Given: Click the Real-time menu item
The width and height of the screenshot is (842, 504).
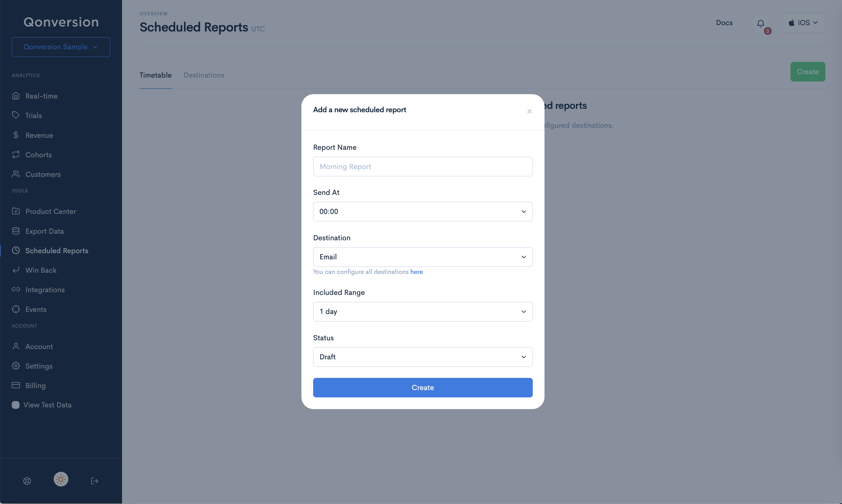Looking at the screenshot, I should click(x=41, y=96).
